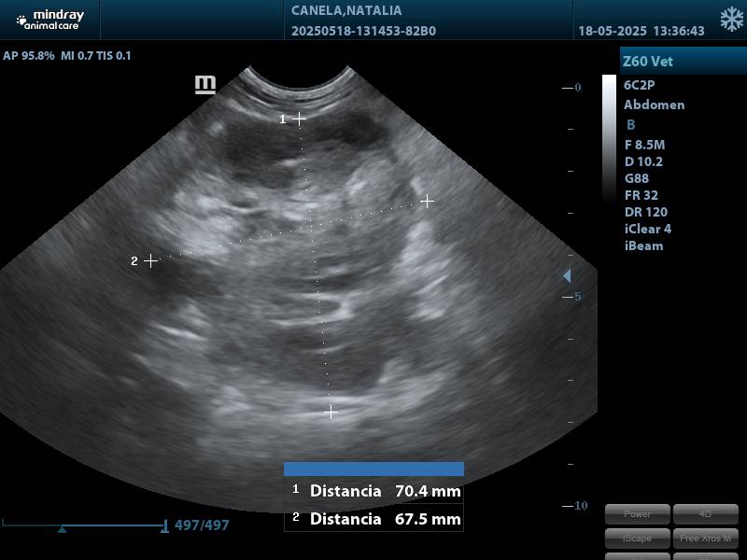Click the probe orientation M marker
This screenshot has width=747, height=560.
coord(205,85)
